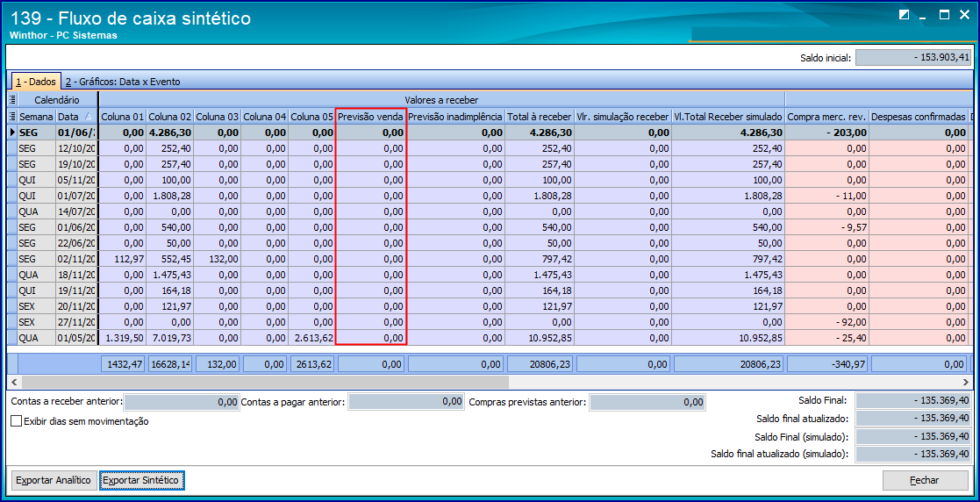This screenshot has height=502, width=980.
Task: Click Coluna 03 cell value 132,00 in grid
Action: [218, 259]
